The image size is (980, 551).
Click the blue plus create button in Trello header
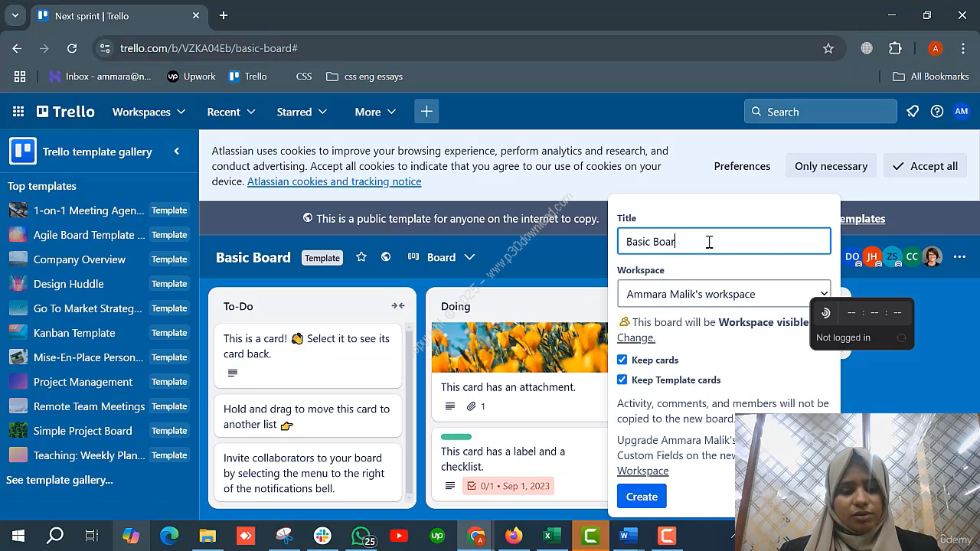[426, 112]
